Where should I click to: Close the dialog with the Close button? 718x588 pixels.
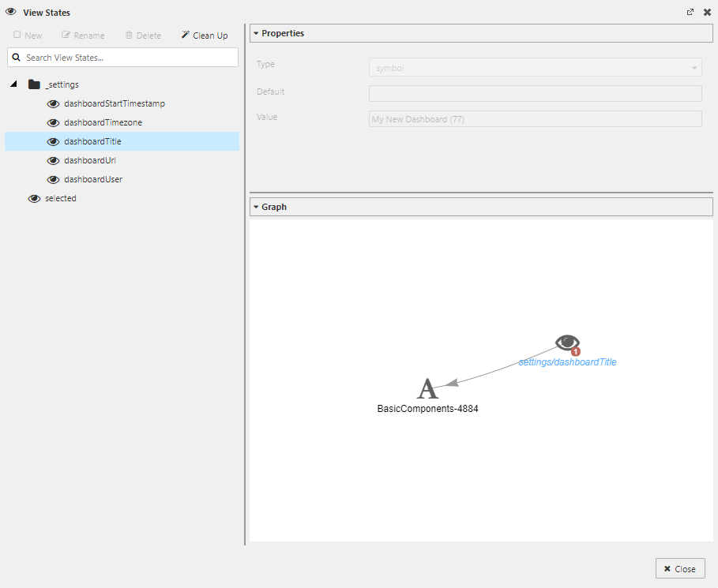[680, 568]
